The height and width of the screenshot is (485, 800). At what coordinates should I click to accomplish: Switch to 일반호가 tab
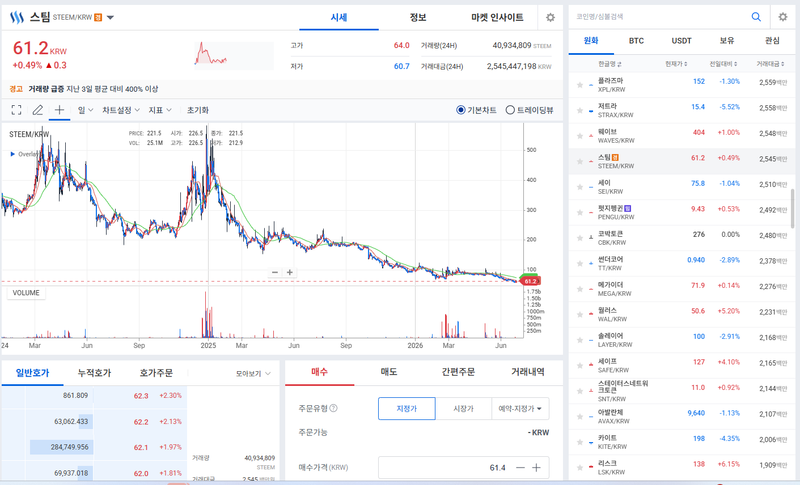coord(32,373)
